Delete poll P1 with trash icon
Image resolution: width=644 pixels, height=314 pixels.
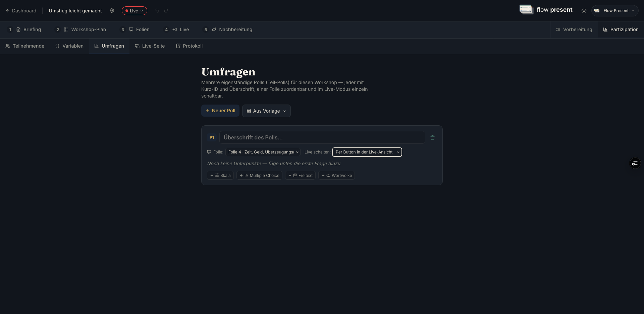[x=432, y=138]
